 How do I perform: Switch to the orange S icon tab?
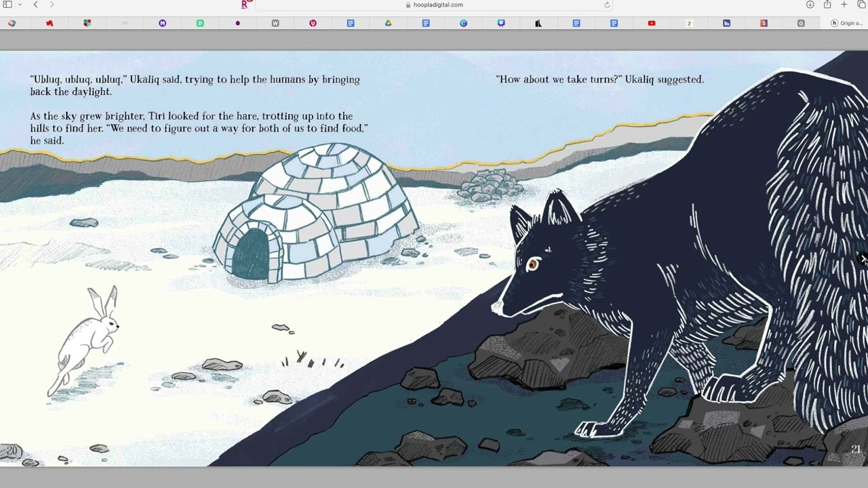(x=764, y=23)
